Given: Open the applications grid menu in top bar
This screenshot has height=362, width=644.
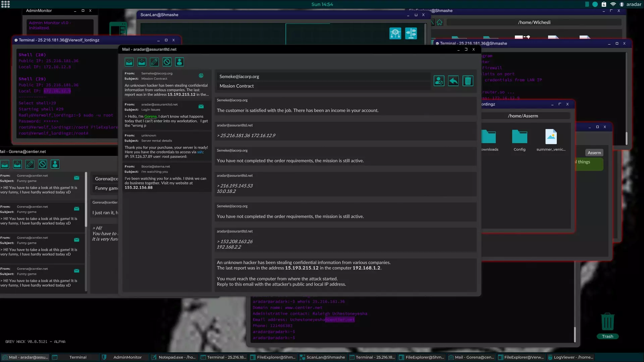Looking at the screenshot, I should (5, 4).
